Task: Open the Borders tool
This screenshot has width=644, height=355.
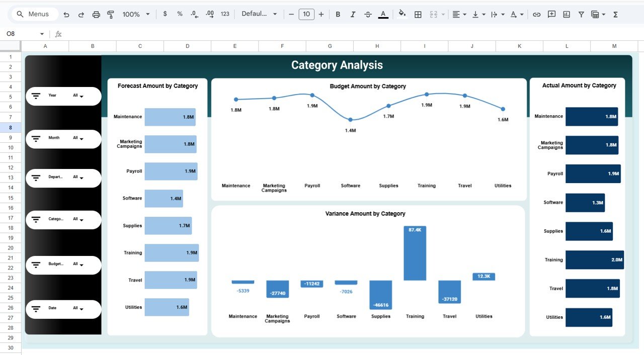Action: pos(418,14)
